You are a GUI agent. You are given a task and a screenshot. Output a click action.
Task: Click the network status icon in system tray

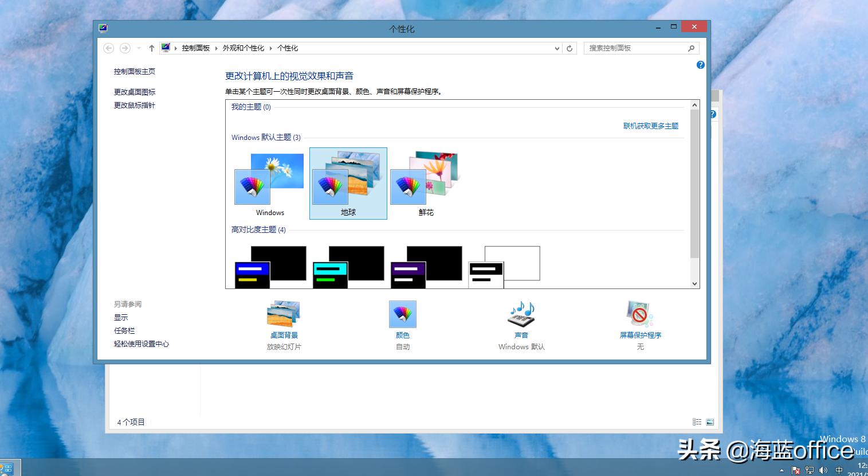(x=809, y=470)
